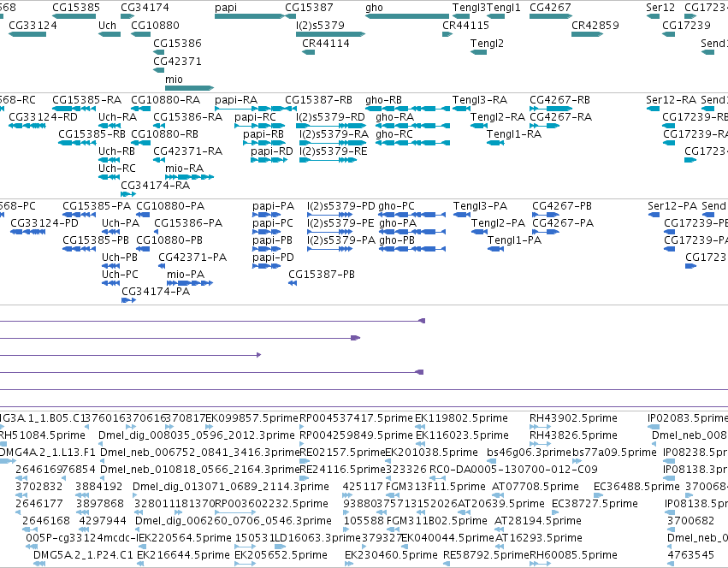Select the mio gene label
The height and width of the screenshot is (568, 728).
175,80
